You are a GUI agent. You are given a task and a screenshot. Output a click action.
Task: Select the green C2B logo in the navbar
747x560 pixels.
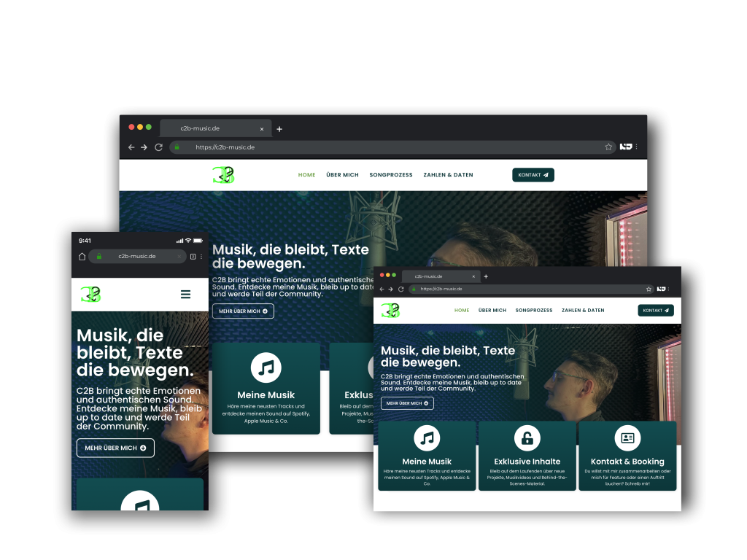pos(391,309)
